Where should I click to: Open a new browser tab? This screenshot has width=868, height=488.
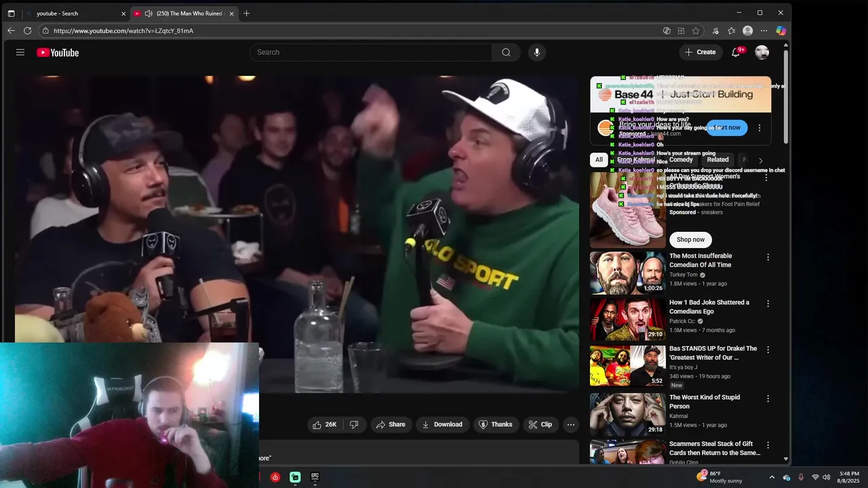246,13
